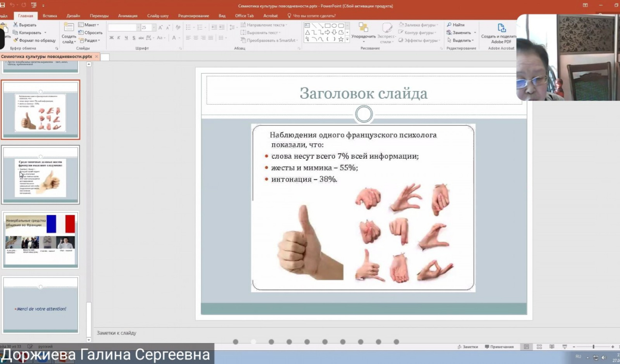Click the Replace (Заменить) button
This screenshot has height=364, width=620.
click(x=461, y=33)
